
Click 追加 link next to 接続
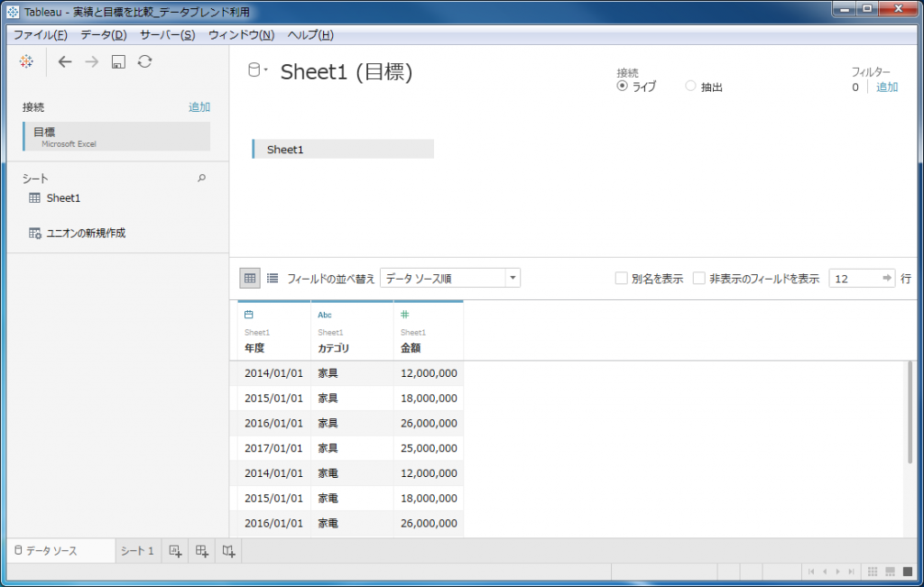point(199,106)
